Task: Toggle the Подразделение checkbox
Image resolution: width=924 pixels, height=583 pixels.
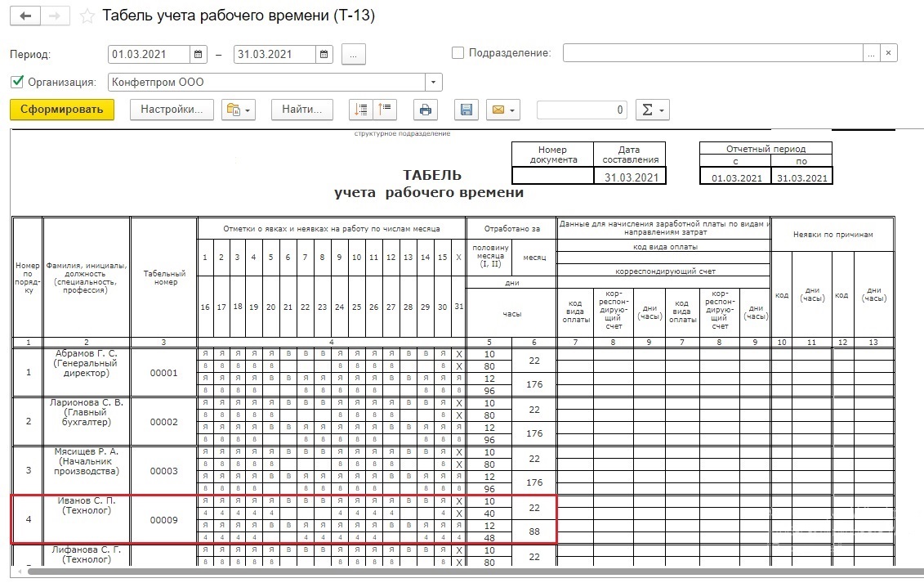Action: 458,52
